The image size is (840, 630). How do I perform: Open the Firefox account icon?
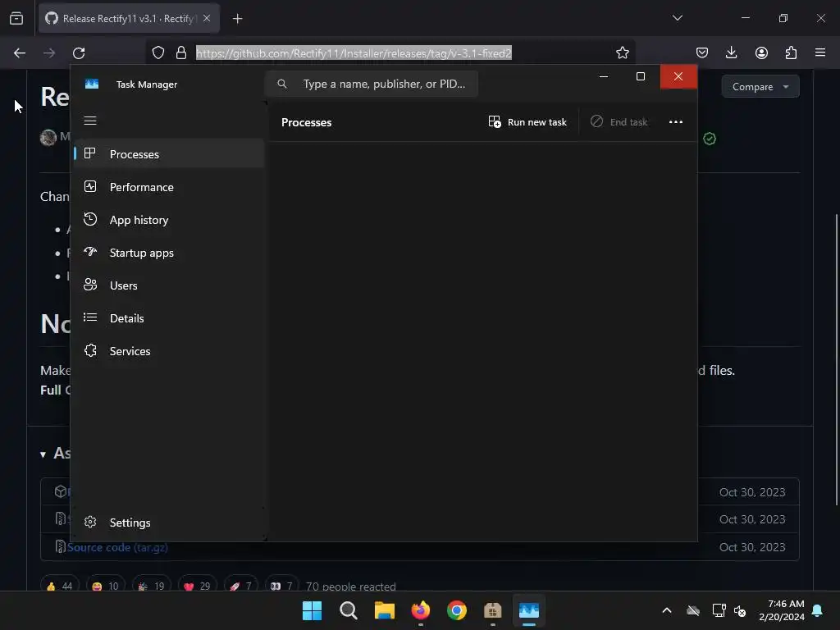point(761,52)
